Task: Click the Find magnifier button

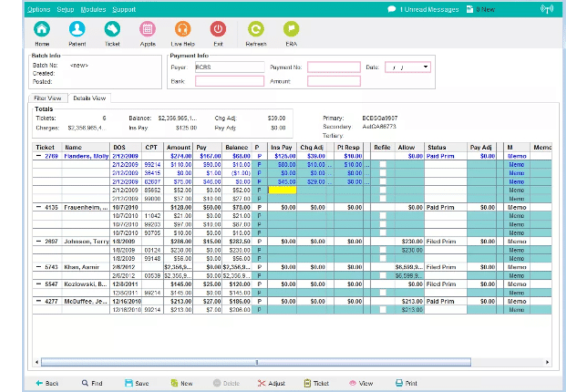Action: [92, 383]
